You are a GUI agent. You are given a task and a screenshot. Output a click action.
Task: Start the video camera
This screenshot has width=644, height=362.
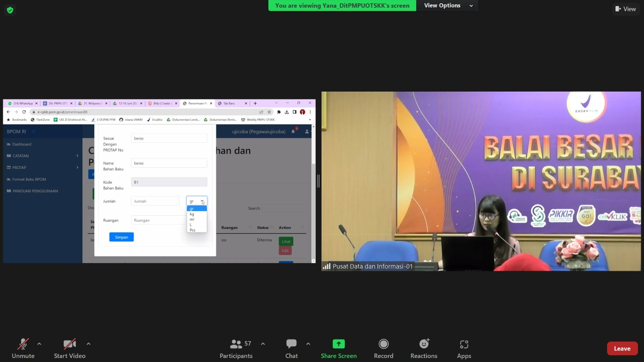pyautogui.click(x=70, y=349)
